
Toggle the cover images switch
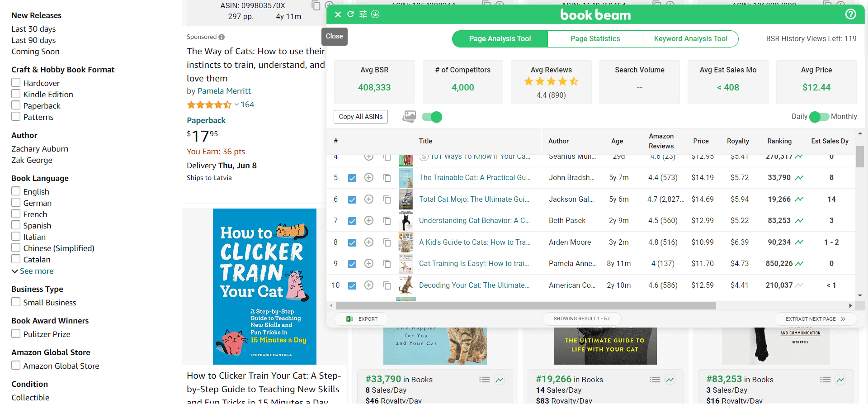tap(432, 117)
